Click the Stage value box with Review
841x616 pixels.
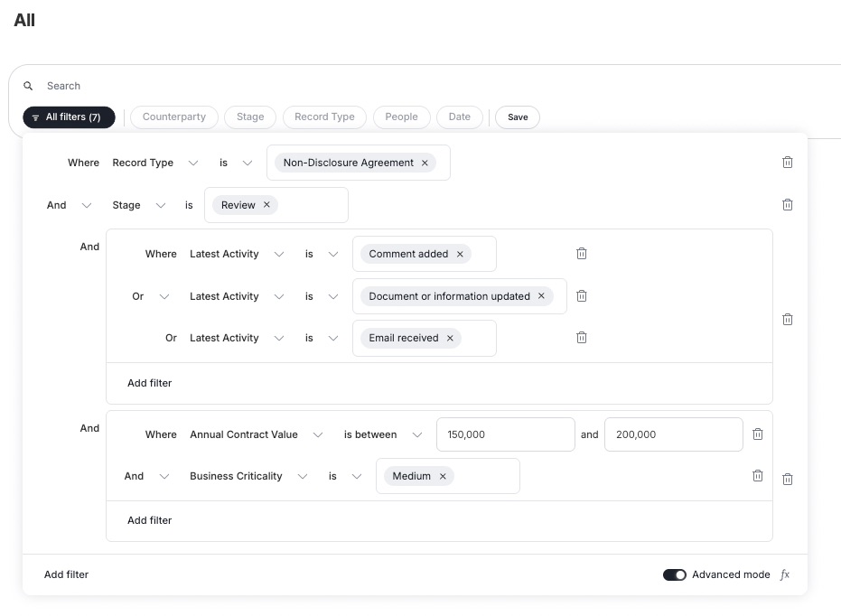coord(276,205)
